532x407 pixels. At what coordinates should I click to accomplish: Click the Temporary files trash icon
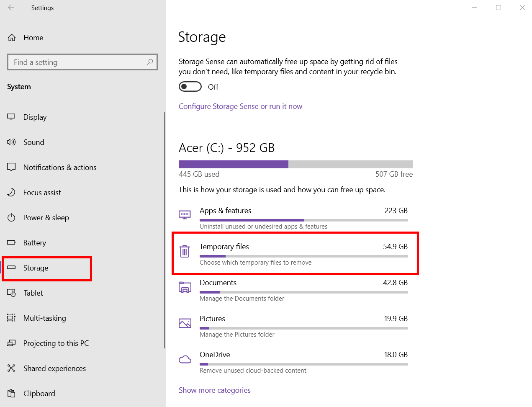(x=185, y=251)
